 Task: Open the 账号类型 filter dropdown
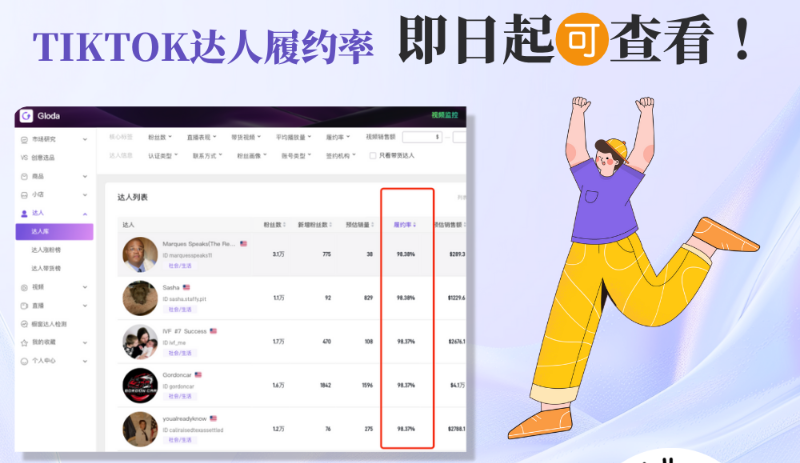pos(296,156)
